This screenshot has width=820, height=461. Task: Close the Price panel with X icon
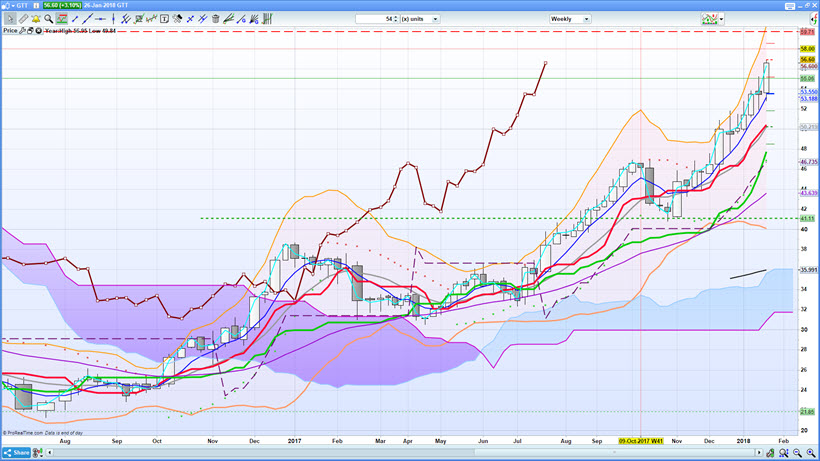tap(38, 31)
